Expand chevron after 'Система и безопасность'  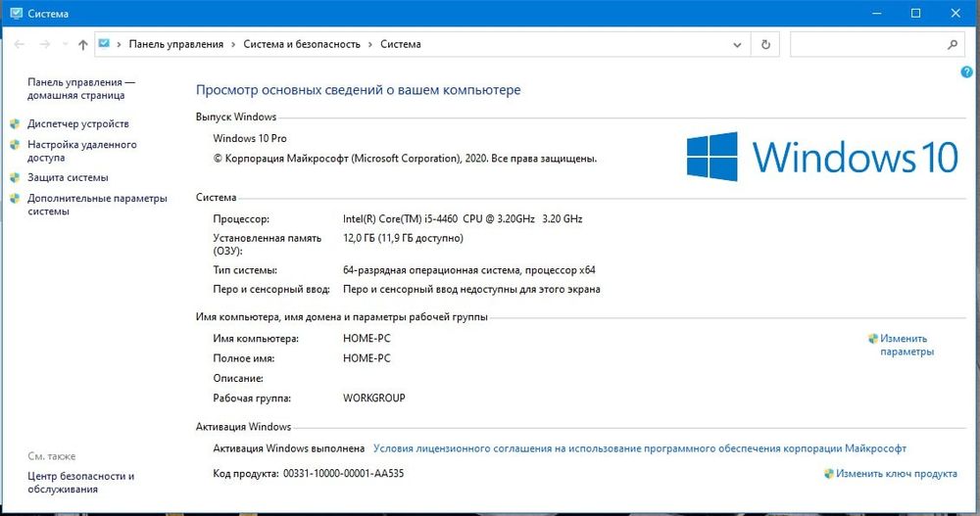(370, 44)
